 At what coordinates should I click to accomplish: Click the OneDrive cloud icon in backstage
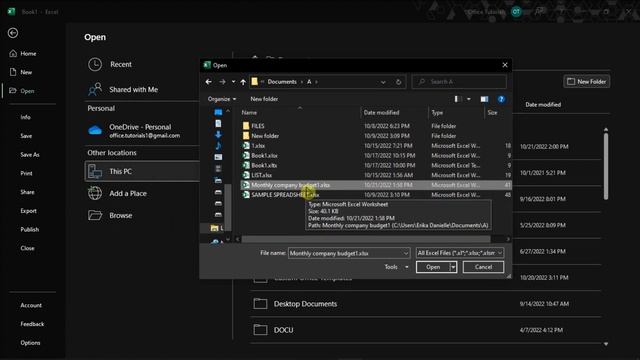[95, 130]
